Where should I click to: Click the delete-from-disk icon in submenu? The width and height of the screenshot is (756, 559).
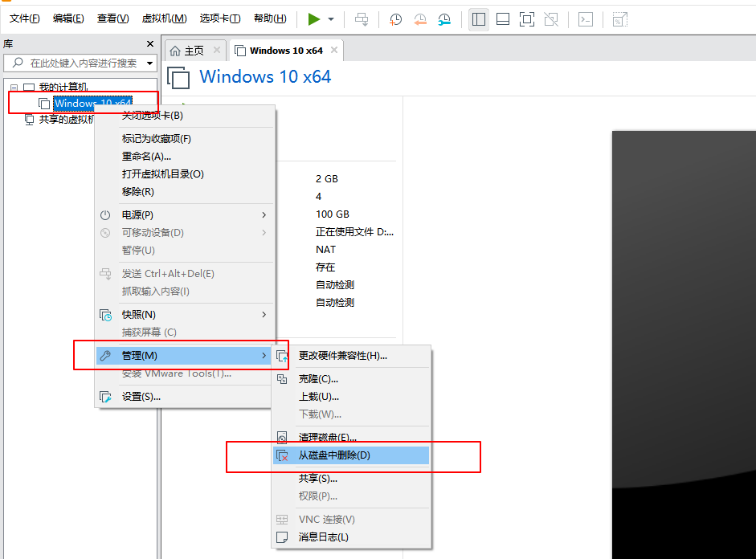pos(282,455)
